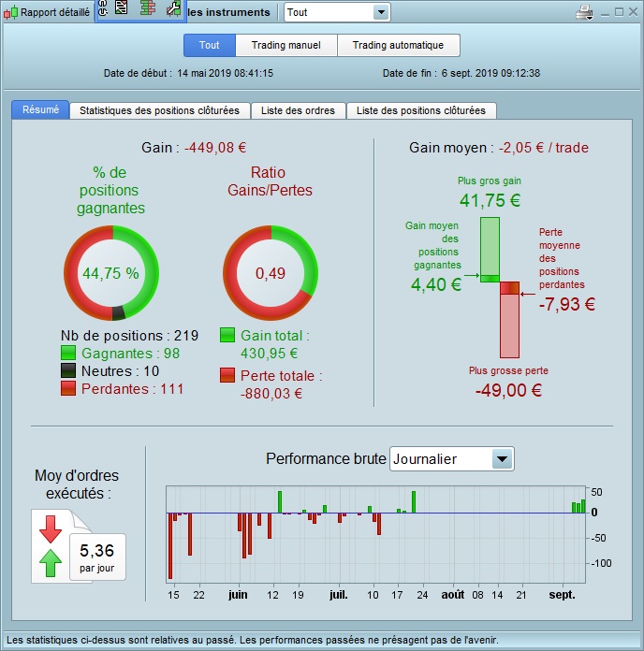Click the average loss value -7,93 €
Screen dimensions: 644x651
566,304
